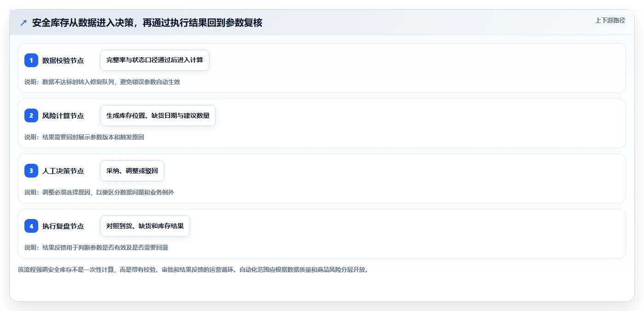Click the 风险计算节点 node title

pos(63,115)
